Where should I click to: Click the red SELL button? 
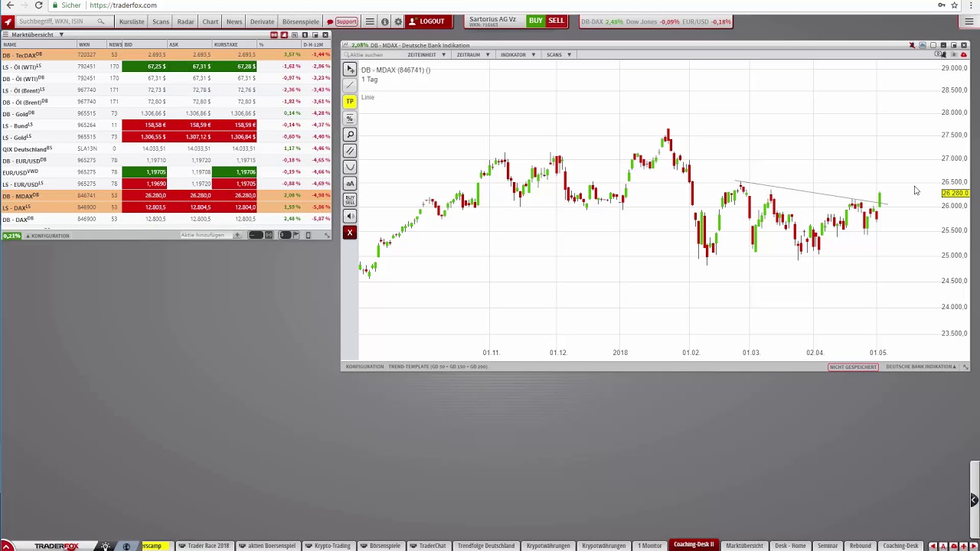556,21
